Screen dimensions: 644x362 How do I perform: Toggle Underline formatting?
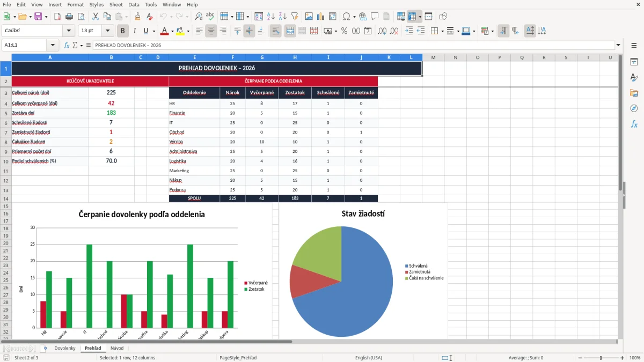pyautogui.click(x=145, y=31)
